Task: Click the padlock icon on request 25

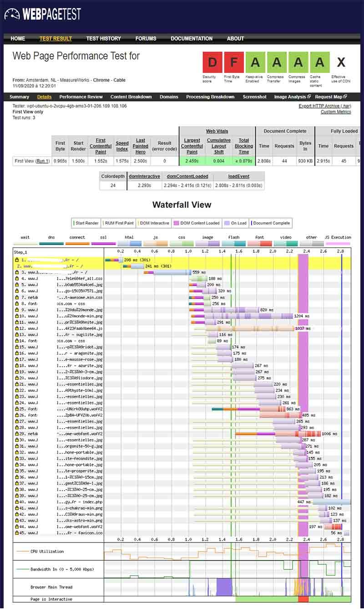Action: coord(16,409)
